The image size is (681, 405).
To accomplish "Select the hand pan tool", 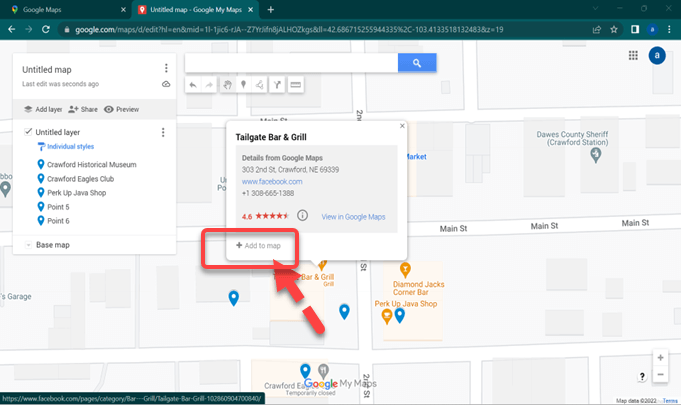I will pos(227,85).
